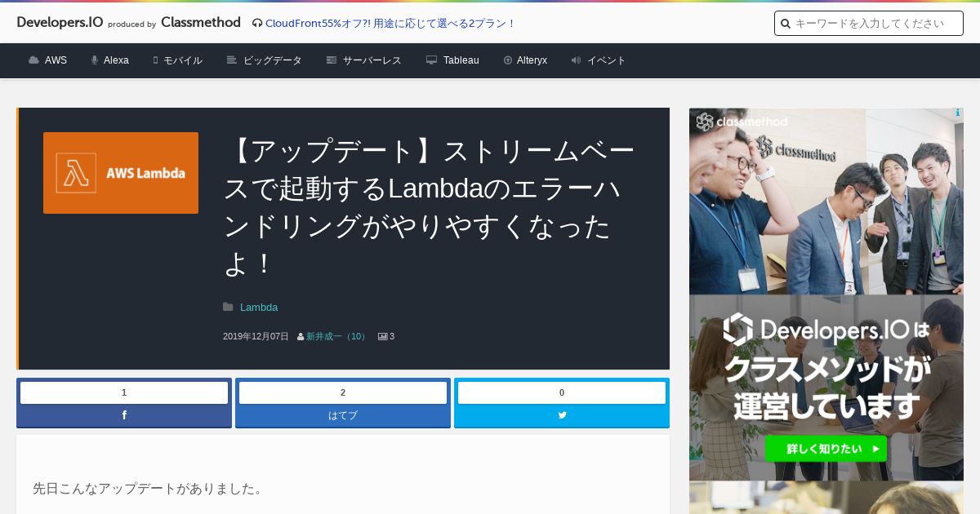980x514 pixels.
Task: Click the ad info icon on banner
Action: [x=957, y=113]
